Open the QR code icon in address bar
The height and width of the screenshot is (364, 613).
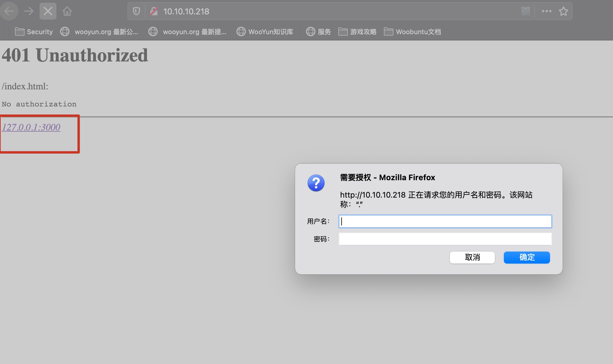(525, 11)
